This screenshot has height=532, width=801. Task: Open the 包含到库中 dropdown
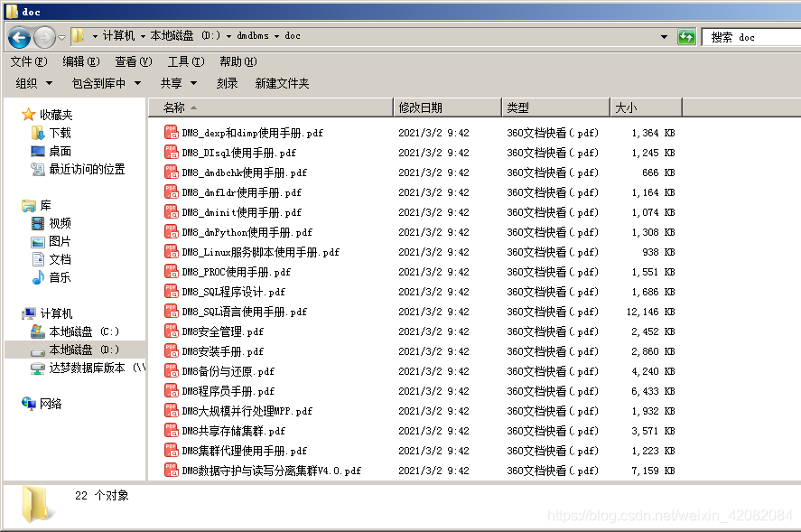(107, 83)
